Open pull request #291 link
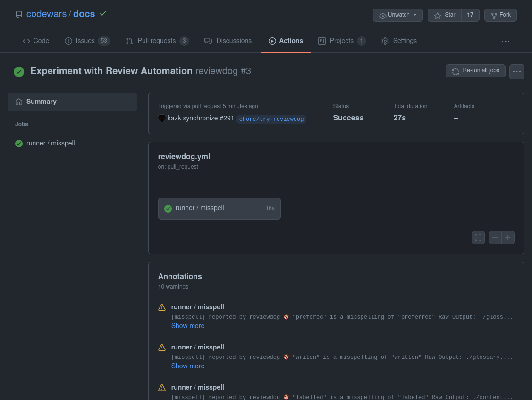Viewport: 532px width, 400px height. (x=227, y=118)
